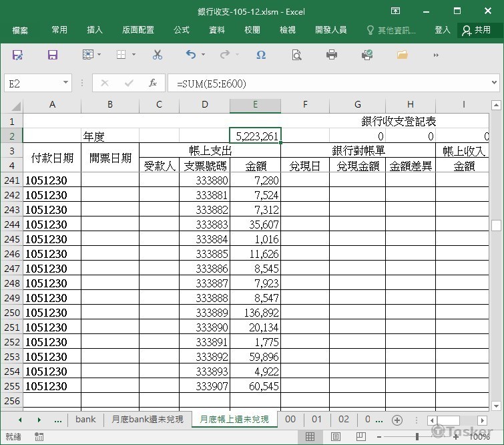Viewport: 504px width, 445px height.
Task: Open the Redo history dropdown arrow
Action: coord(237,55)
